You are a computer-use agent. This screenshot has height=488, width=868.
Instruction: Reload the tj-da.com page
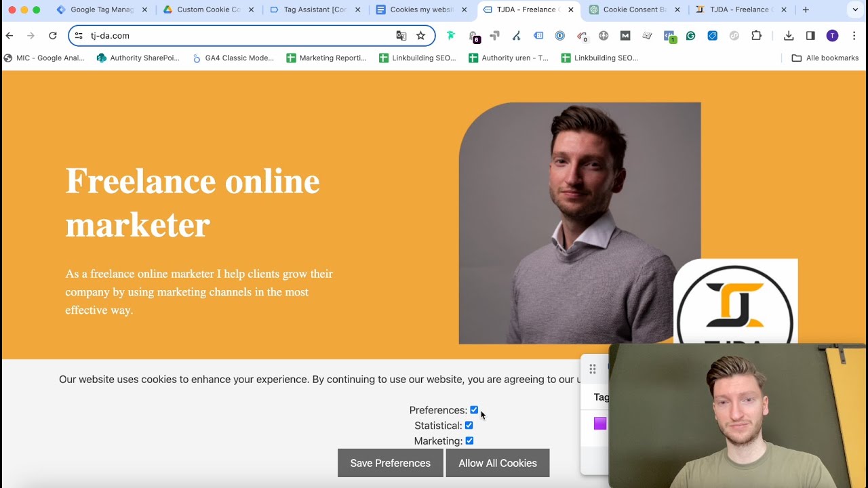tap(52, 36)
